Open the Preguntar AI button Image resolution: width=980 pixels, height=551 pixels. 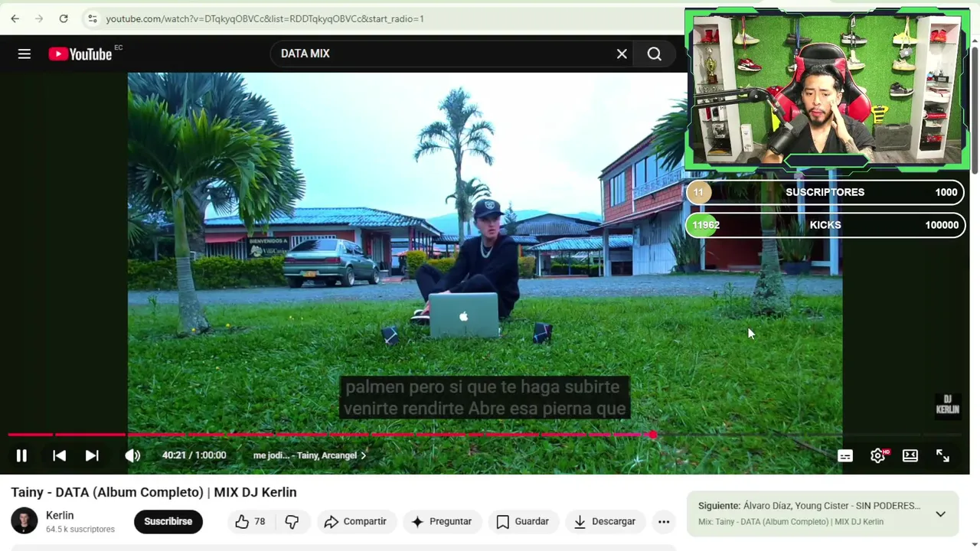point(441,521)
